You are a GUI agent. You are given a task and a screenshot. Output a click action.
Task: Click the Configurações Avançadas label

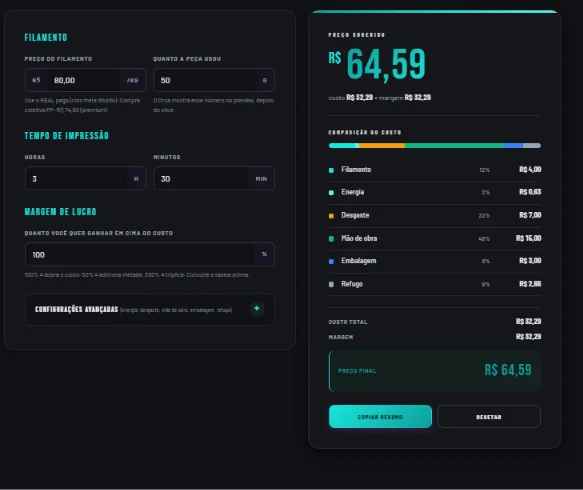pos(76,309)
